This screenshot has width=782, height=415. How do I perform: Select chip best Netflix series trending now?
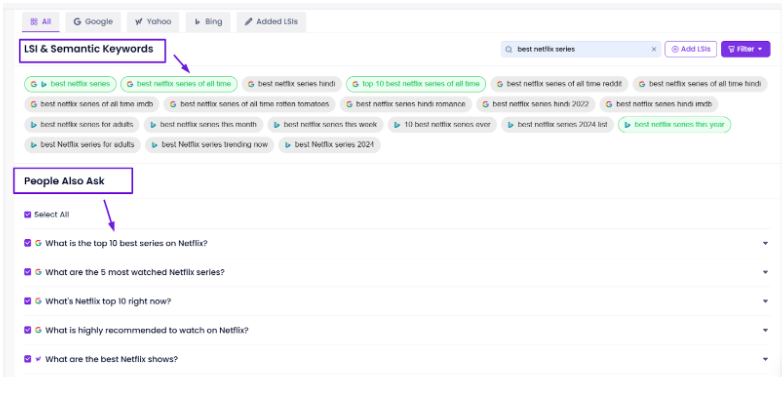point(209,145)
